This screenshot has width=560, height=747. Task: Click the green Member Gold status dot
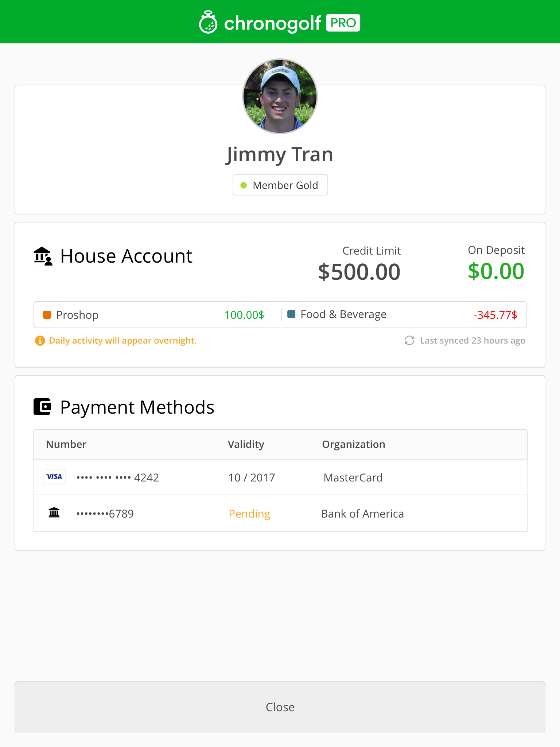tap(244, 185)
